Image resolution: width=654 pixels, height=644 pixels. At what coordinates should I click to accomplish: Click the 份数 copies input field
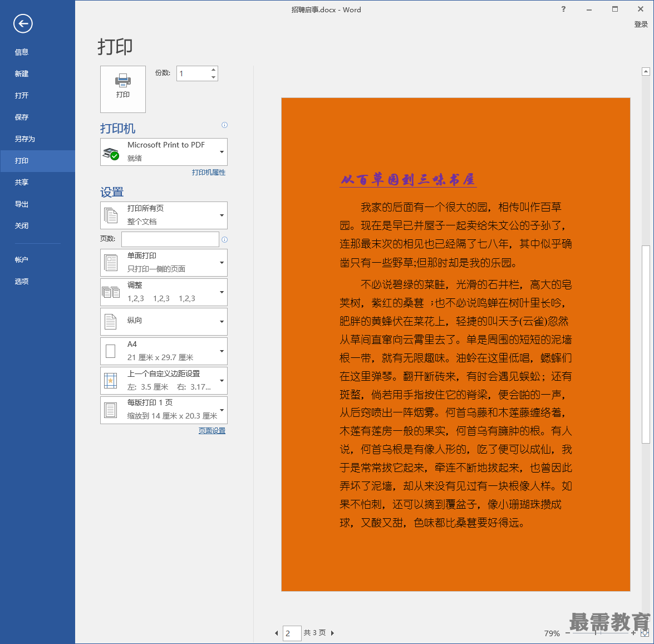coord(194,73)
